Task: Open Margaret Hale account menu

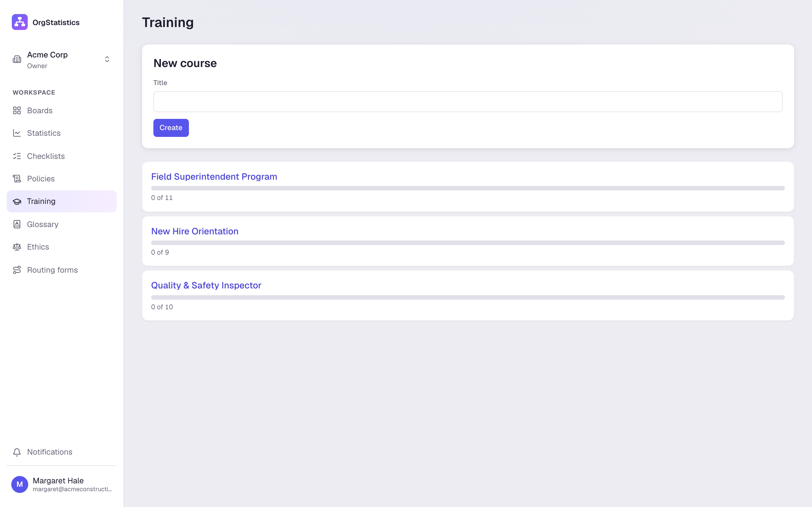Action: 62,484
